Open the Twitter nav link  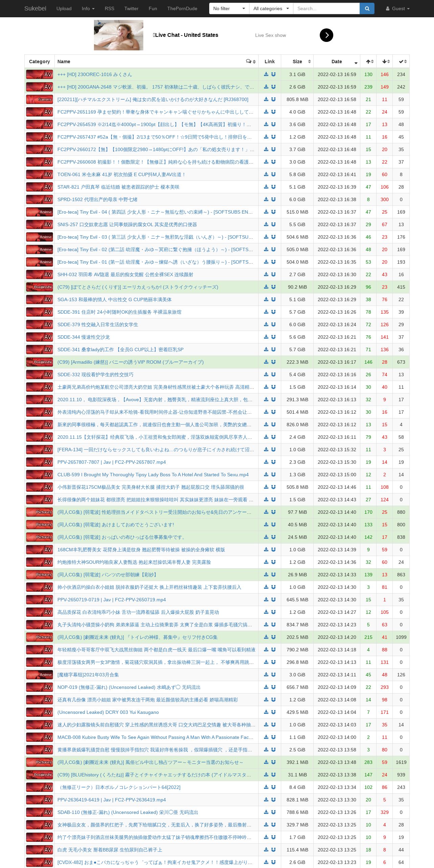tap(131, 8)
